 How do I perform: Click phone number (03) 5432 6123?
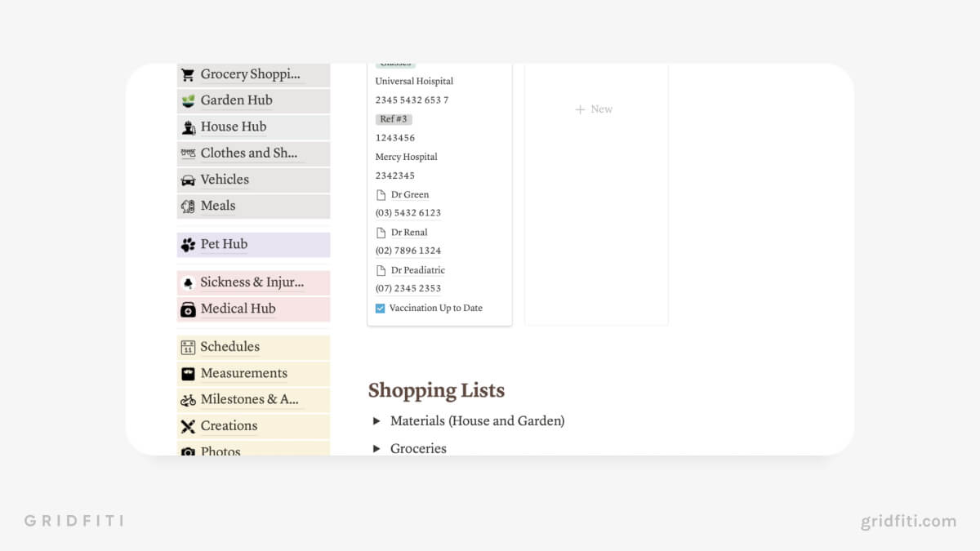[408, 213]
